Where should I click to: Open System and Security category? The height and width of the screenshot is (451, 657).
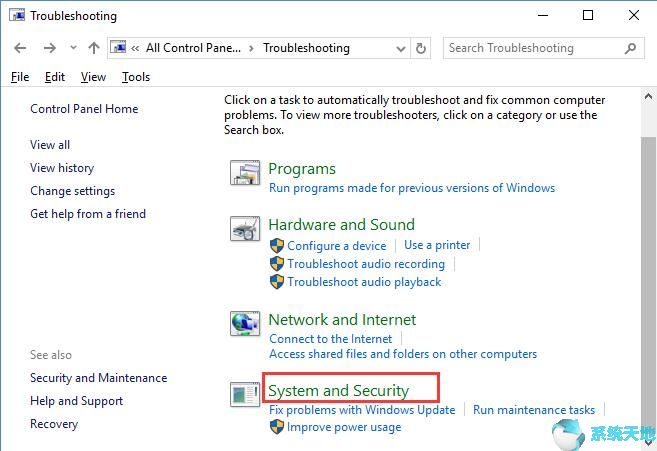click(339, 391)
